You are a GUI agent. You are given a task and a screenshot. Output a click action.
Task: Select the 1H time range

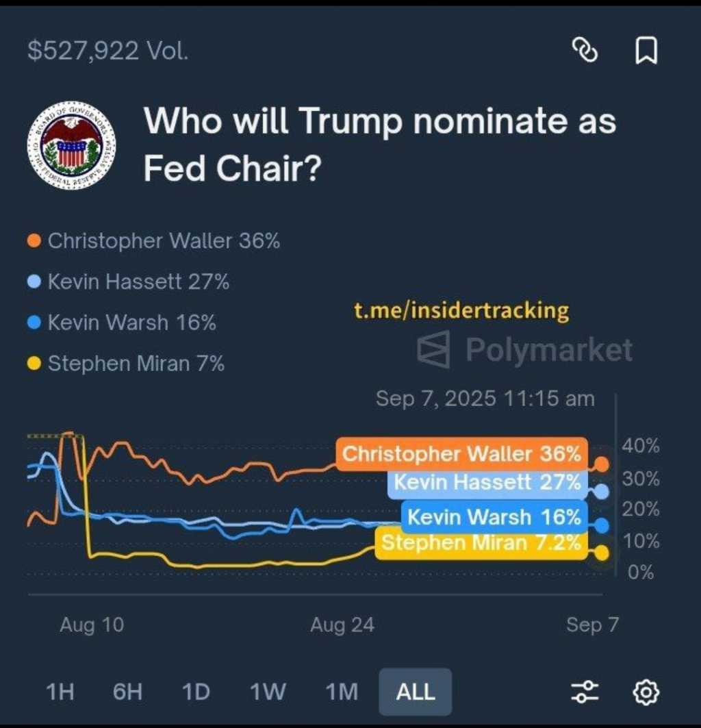[60, 692]
